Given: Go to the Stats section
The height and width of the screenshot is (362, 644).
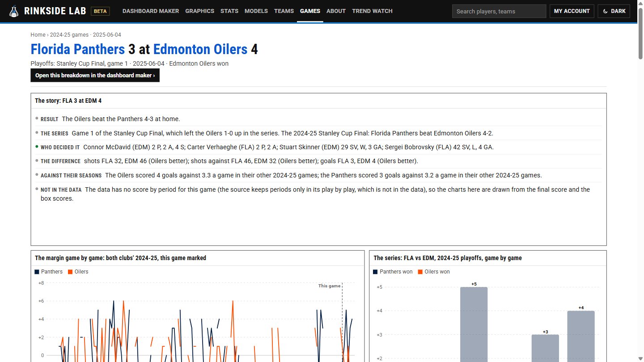Looking at the screenshot, I should pyautogui.click(x=229, y=11).
